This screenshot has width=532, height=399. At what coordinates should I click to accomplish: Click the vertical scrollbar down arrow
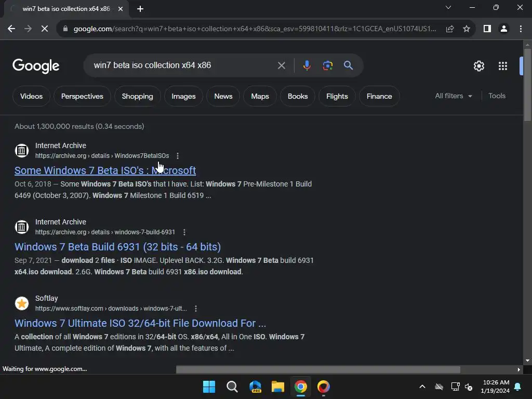click(527, 361)
